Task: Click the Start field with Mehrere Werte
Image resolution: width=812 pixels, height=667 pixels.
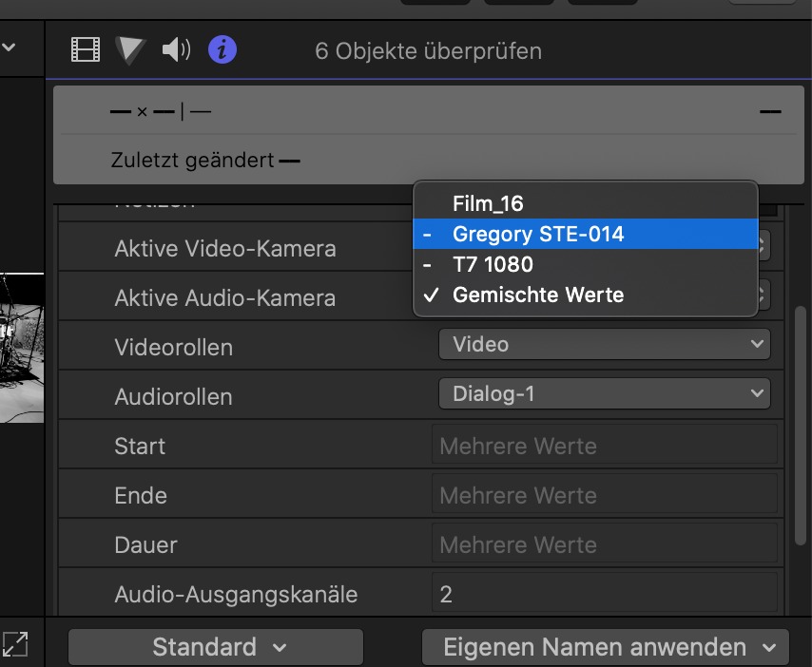Action: point(605,446)
